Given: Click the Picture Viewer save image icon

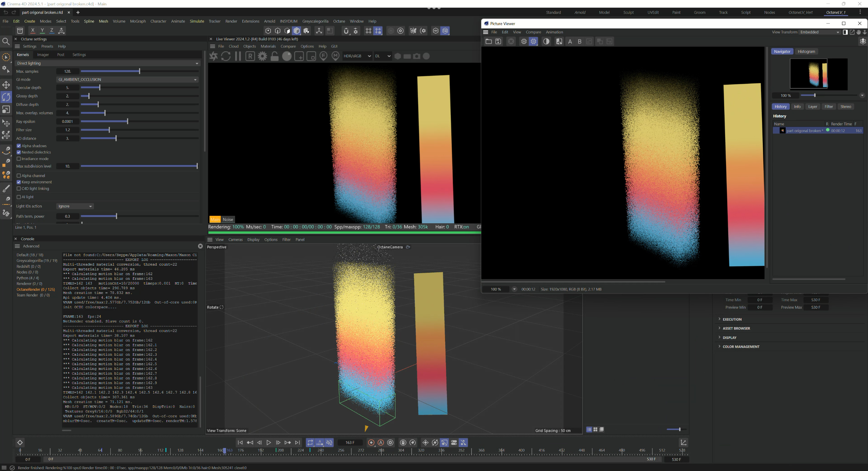Looking at the screenshot, I should (x=498, y=41).
